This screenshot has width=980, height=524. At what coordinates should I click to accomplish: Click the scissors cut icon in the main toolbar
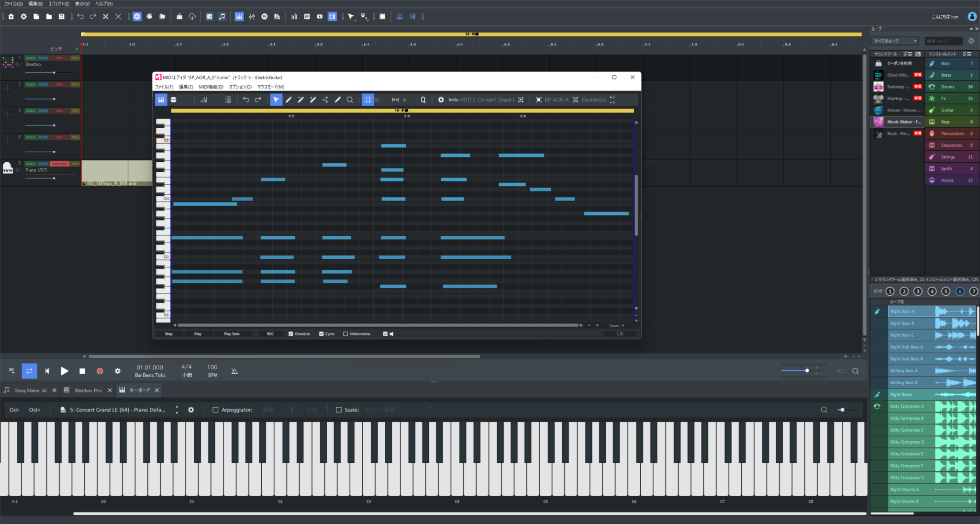pyautogui.click(x=105, y=16)
